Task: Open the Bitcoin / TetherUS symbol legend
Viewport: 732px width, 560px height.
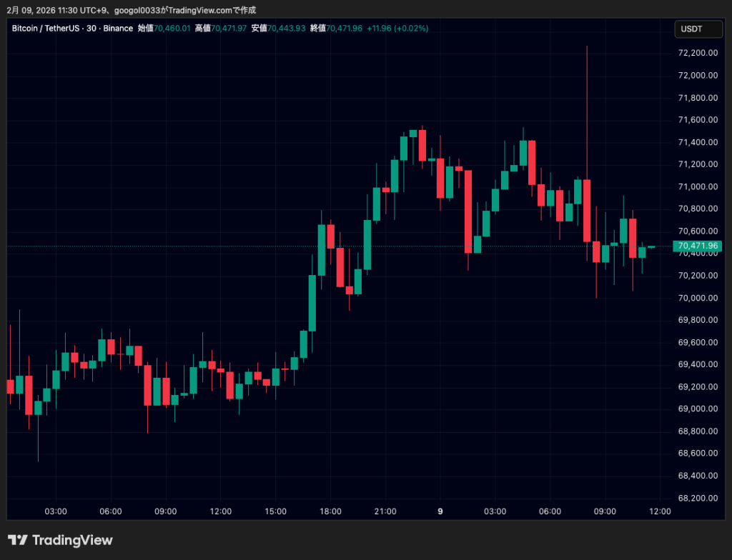Action: tap(46, 29)
